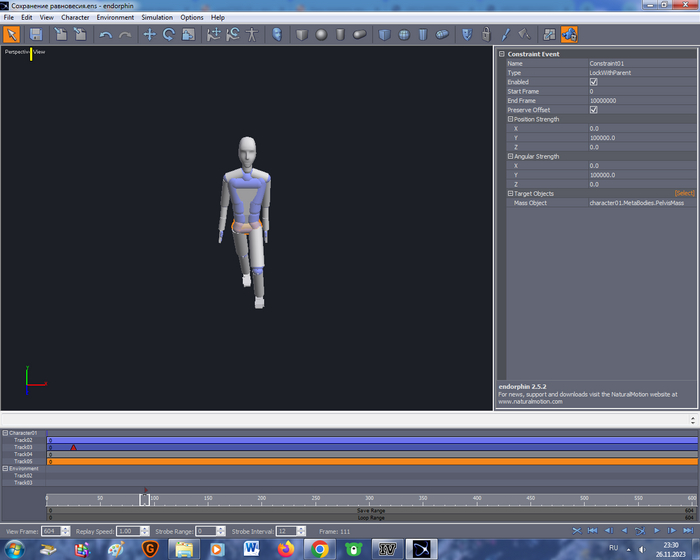Click the highlighted orange toolbar icon

[569, 35]
